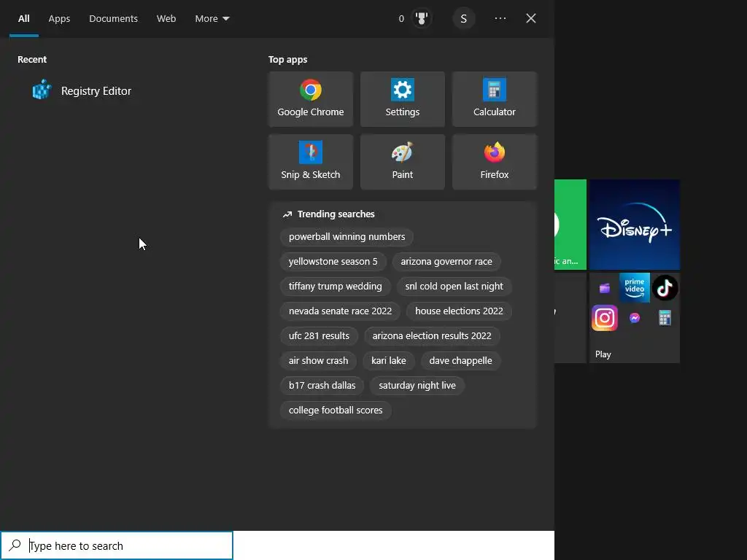Search tiffany trump wedding
This screenshot has width=747, height=560.
(x=336, y=286)
